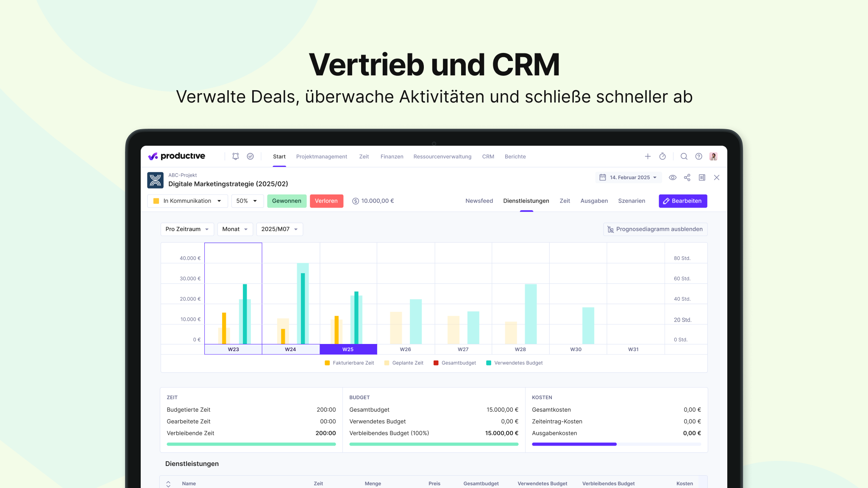This screenshot has height=488, width=868.
Task: Select week W25 on chart timeline
Action: point(348,349)
